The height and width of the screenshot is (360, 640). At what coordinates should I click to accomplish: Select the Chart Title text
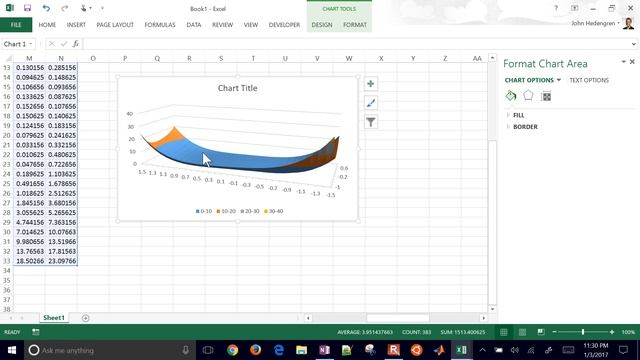point(238,88)
